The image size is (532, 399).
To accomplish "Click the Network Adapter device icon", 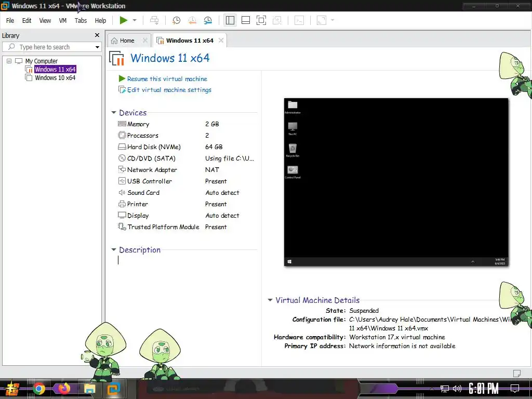I will (122, 169).
